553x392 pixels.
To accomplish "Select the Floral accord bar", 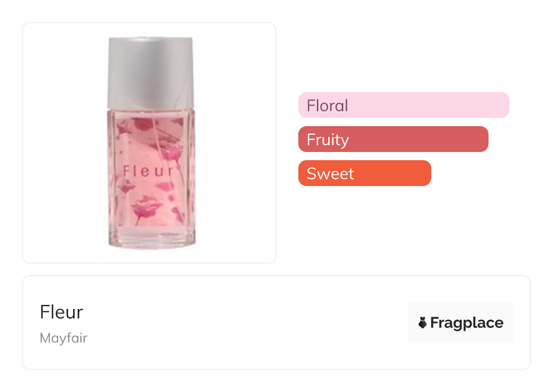I will pyautogui.click(x=403, y=105).
